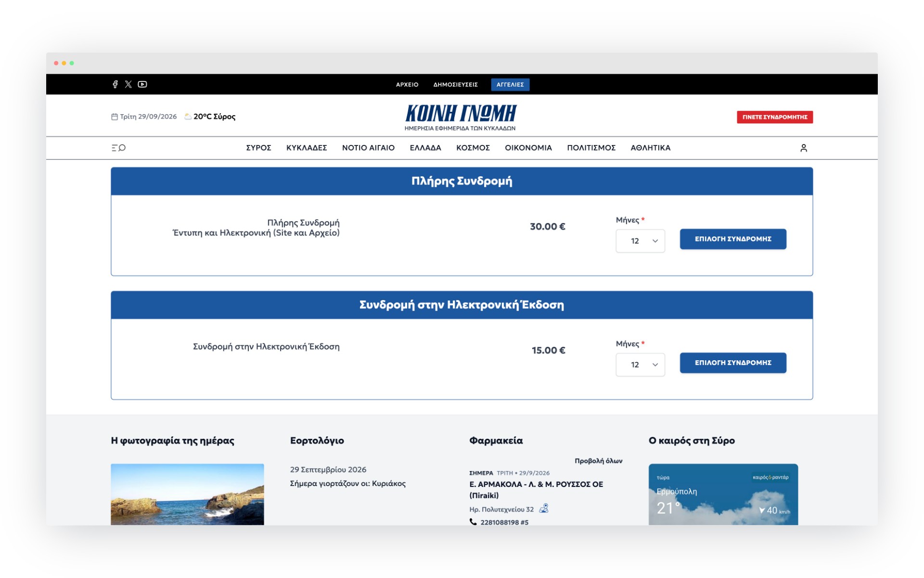Click the 20°C Σύρος weather text
The height and width of the screenshot is (578, 924).
click(x=215, y=117)
